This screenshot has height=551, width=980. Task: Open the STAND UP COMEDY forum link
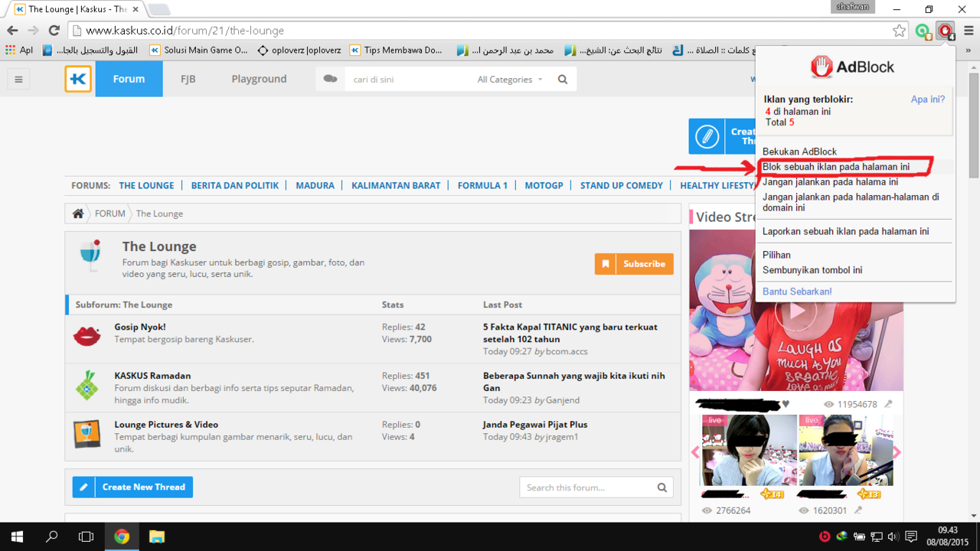pyautogui.click(x=622, y=185)
